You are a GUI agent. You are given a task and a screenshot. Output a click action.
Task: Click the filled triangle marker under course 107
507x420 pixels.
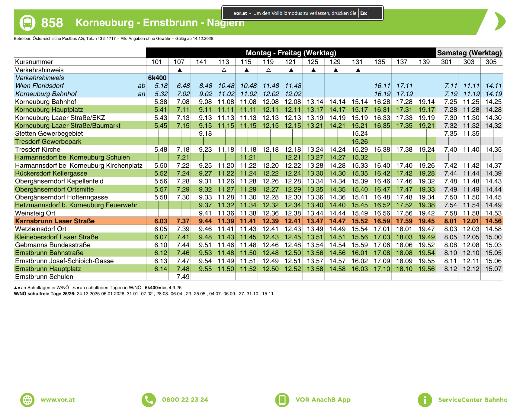(x=180, y=70)
